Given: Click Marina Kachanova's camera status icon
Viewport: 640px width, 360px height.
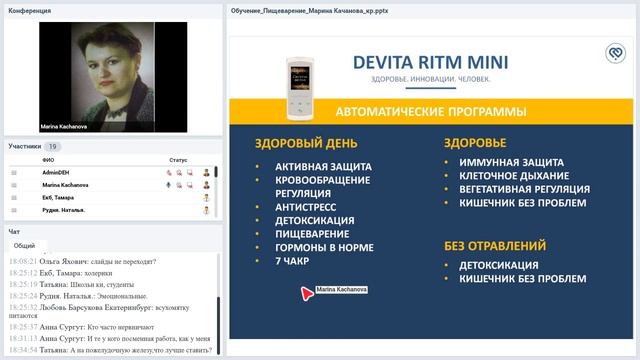Looking at the screenshot, I should tap(179, 185).
